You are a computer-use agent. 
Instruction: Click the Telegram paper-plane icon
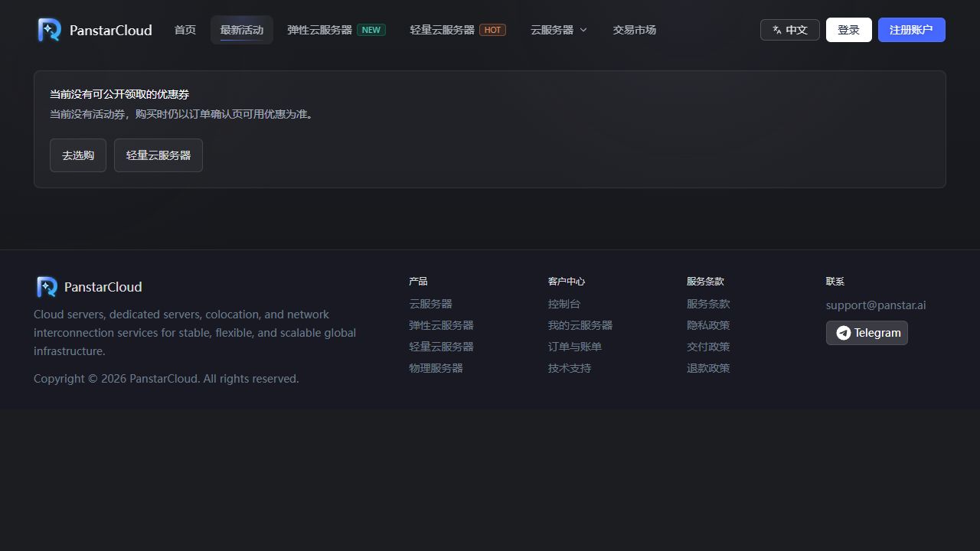pos(843,333)
